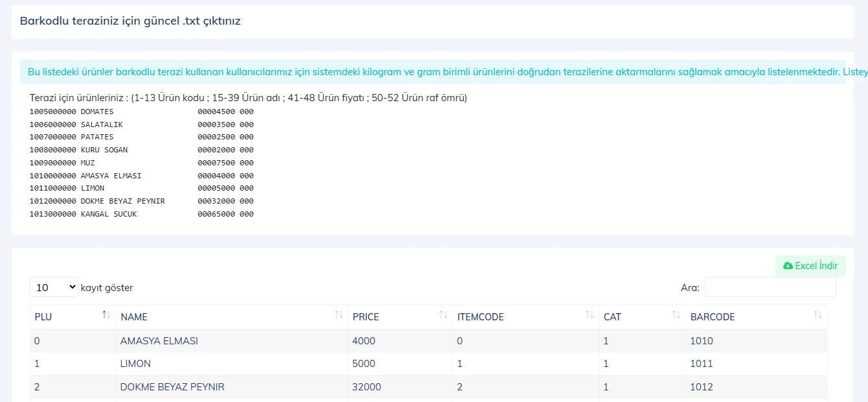Click the price value 5000 in table
The image size is (868, 402).
coord(364,364)
